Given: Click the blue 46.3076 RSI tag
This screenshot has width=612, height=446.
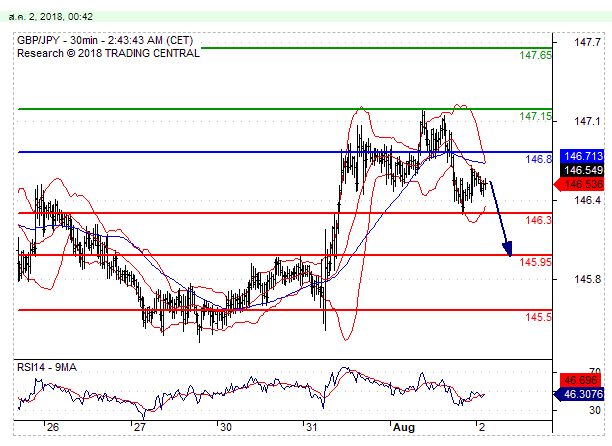Looking at the screenshot, I should 580,394.
